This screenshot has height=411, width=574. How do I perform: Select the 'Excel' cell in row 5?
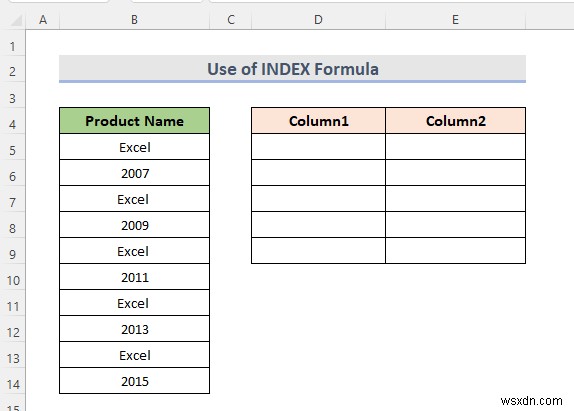click(134, 147)
